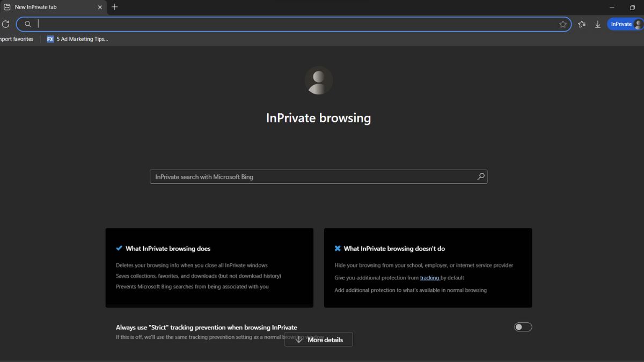Click the InPrivate profile badge

tap(625, 24)
